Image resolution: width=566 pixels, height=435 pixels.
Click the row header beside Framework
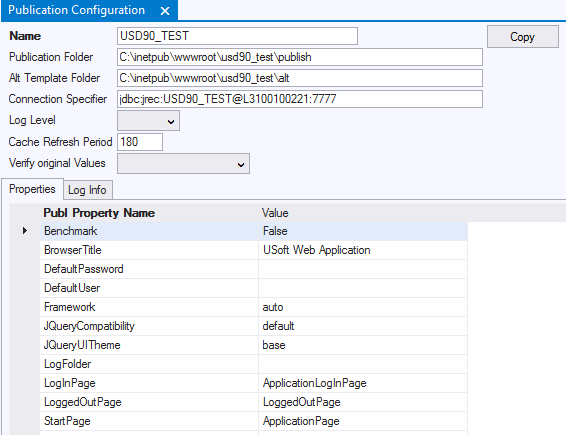point(25,307)
